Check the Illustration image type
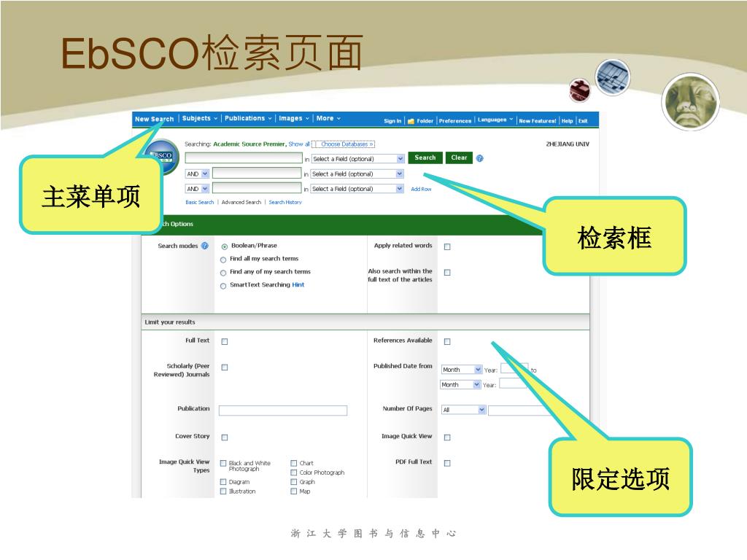747x560 pixels. [x=223, y=491]
